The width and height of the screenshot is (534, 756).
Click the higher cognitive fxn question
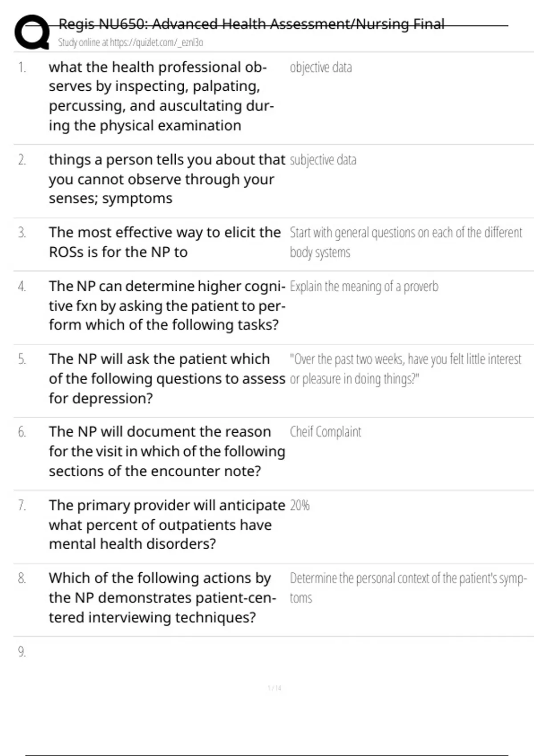167,305
